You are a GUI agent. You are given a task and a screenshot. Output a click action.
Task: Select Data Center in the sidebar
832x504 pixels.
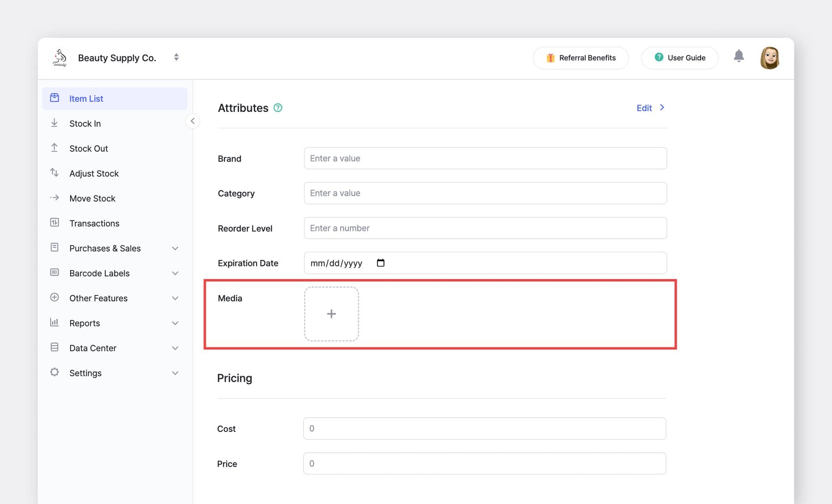point(92,348)
